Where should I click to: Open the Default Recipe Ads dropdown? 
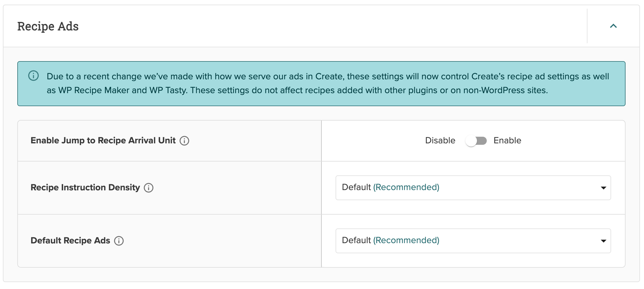coord(473,241)
